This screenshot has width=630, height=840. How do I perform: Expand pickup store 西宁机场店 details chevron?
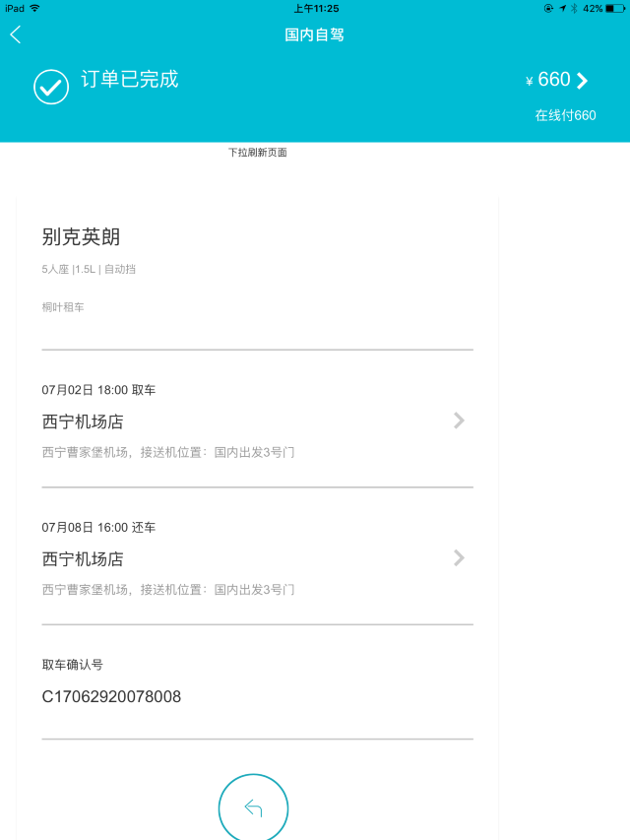[x=459, y=420]
